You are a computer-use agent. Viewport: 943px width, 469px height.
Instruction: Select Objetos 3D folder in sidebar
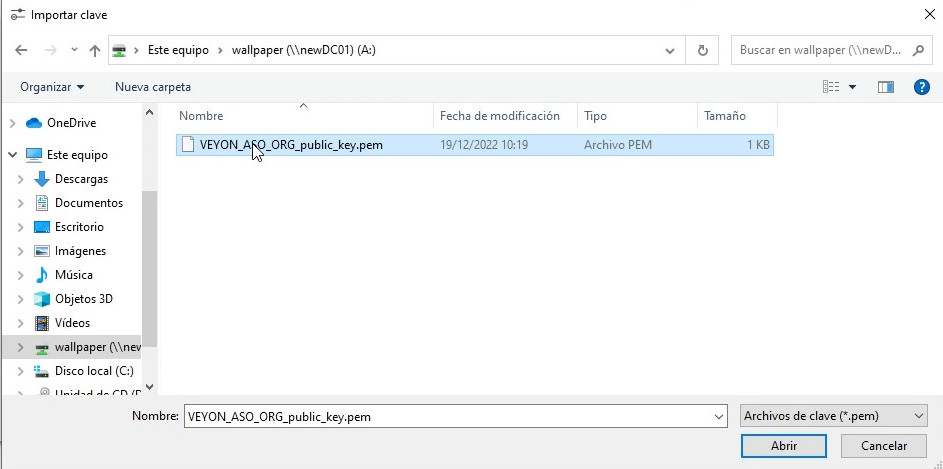(83, 299)
